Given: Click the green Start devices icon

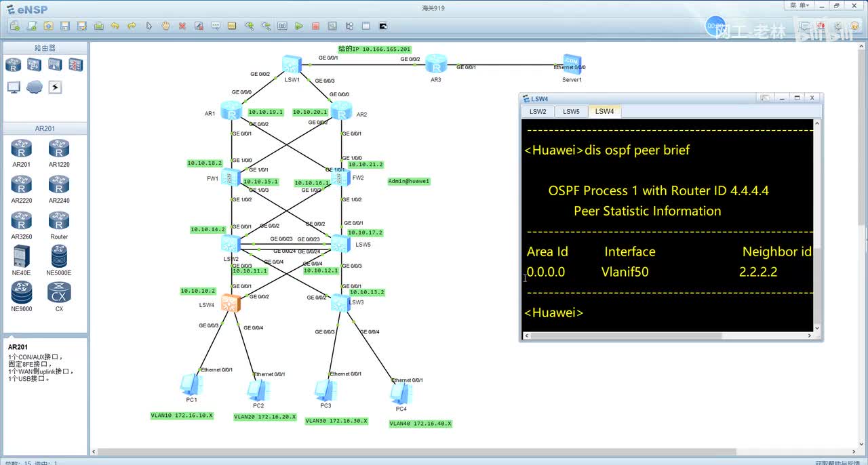Looking at the screenshot, I should [299, 26].
